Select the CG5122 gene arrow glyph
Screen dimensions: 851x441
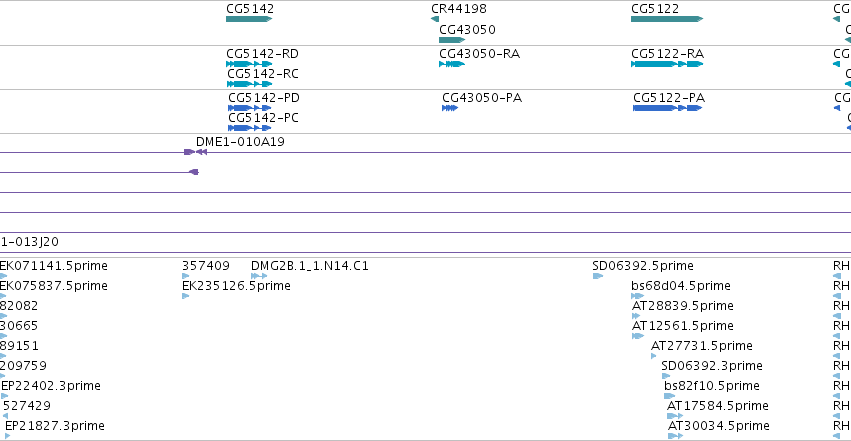[x=667, y=19]
